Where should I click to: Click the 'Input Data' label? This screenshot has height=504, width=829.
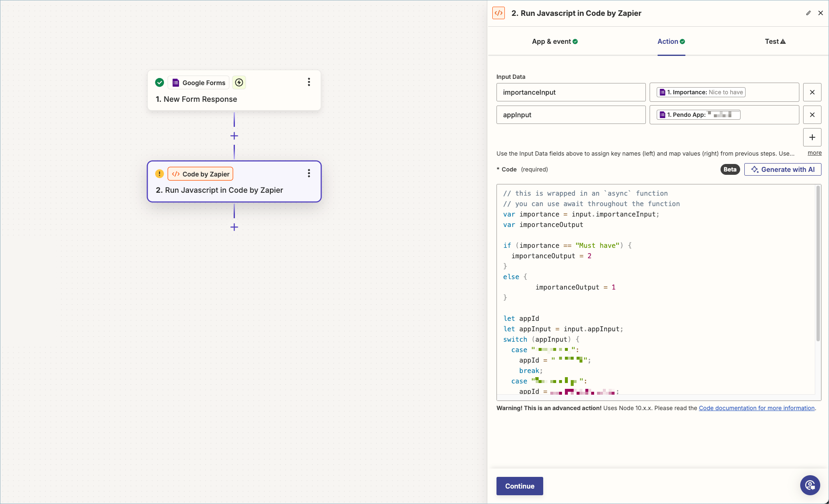coord(511,77)
